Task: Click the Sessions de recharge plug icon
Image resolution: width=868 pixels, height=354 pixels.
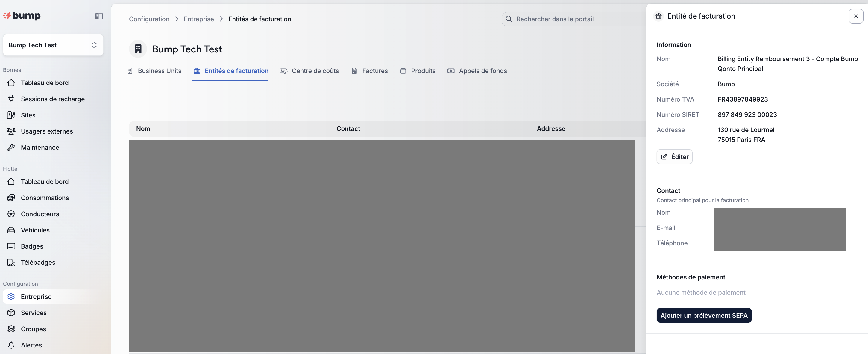Action: [11, 99]
